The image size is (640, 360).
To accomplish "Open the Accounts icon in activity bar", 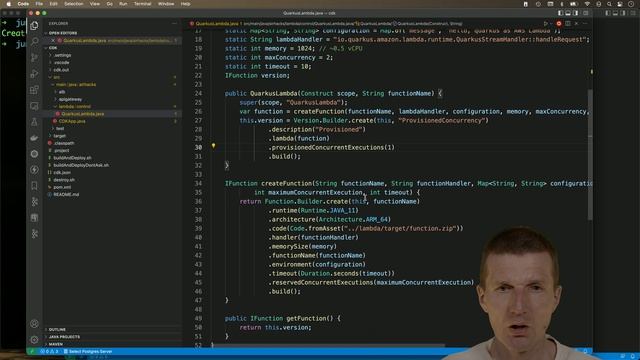I will 35,324.
